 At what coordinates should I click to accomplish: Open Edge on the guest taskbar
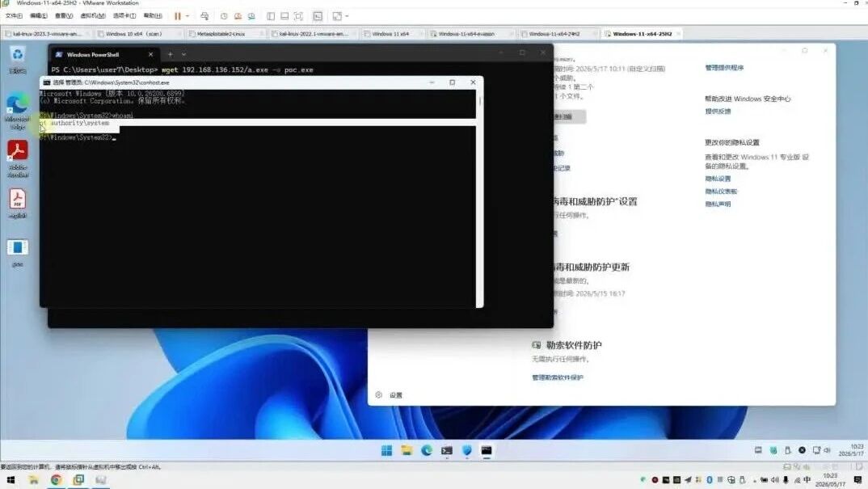click(x=426, y=451)
